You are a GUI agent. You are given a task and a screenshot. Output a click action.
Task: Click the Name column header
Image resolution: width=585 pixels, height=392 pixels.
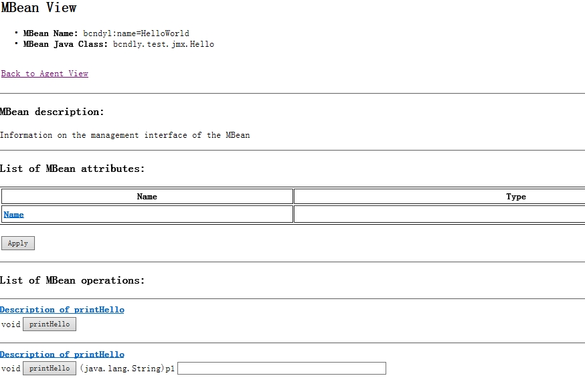147,197
